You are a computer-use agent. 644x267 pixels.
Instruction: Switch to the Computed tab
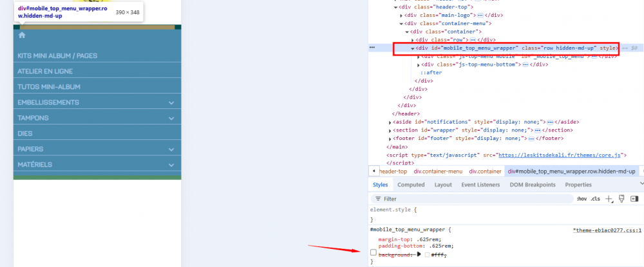coord(411,184)
